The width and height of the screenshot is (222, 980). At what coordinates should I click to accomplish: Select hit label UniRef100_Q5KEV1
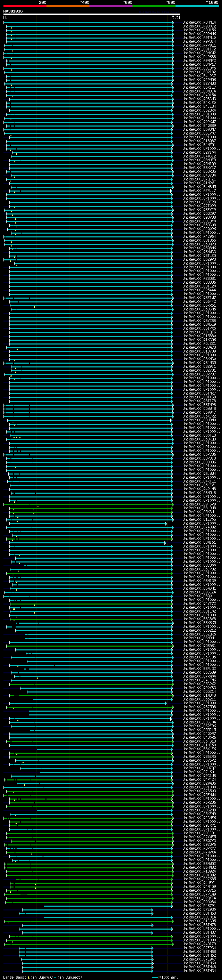coord(199,485)
